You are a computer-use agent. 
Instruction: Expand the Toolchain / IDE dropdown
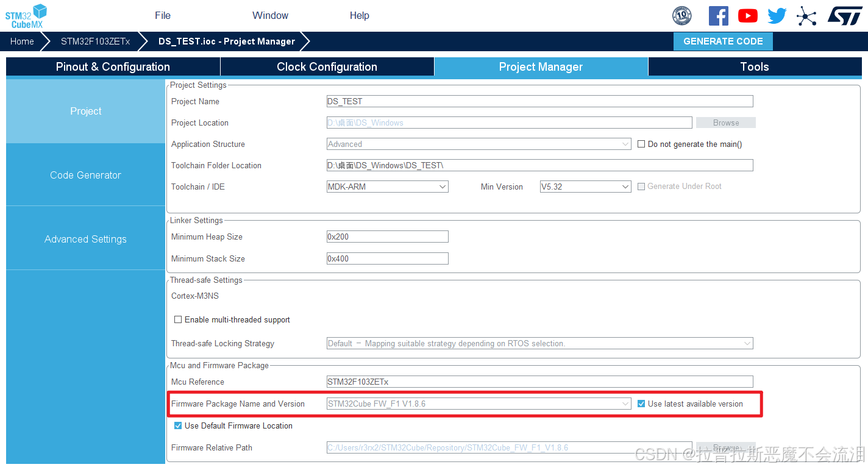pyautogui.click(x=387, y=187)
